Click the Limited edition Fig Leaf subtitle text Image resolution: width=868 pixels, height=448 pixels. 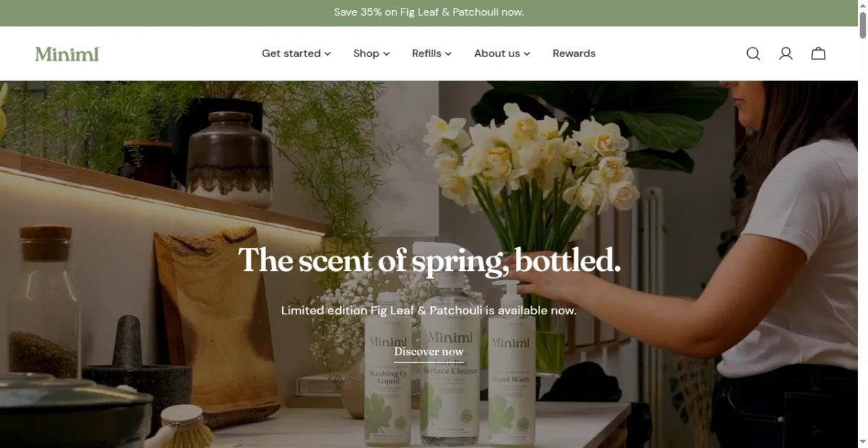click(x=429, y=311)
